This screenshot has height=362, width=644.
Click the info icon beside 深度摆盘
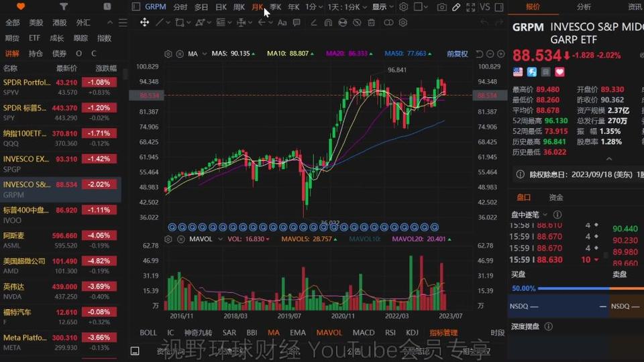coord(548,326)
